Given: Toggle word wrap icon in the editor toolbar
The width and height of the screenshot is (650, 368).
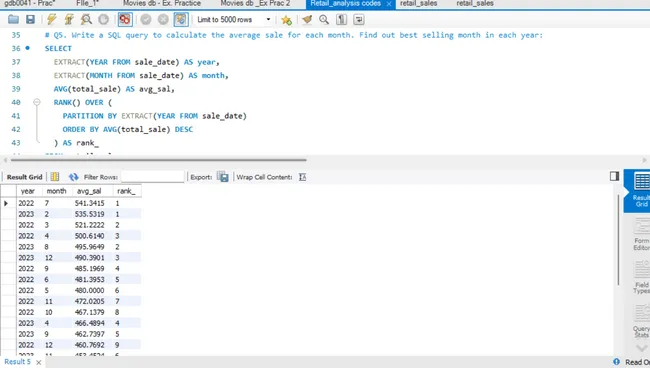Looking at the screenshot, I should click(359, 19).
